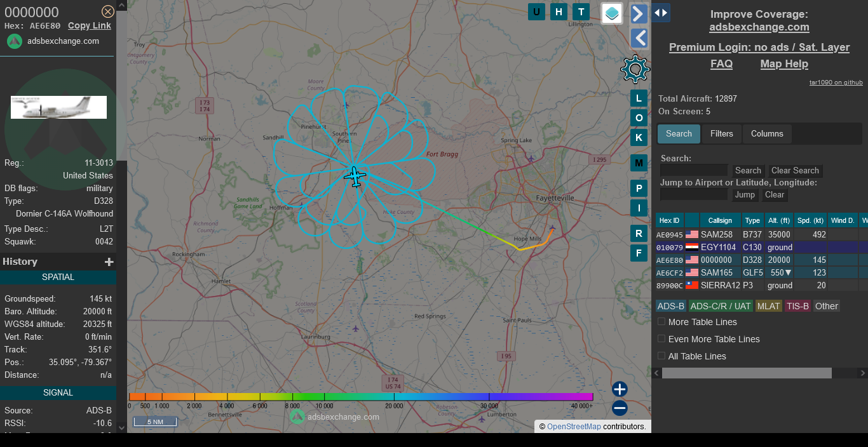The image size is (868, 447).
Task: Focus the Jump to Airport input field
Action: click(694, 194)
